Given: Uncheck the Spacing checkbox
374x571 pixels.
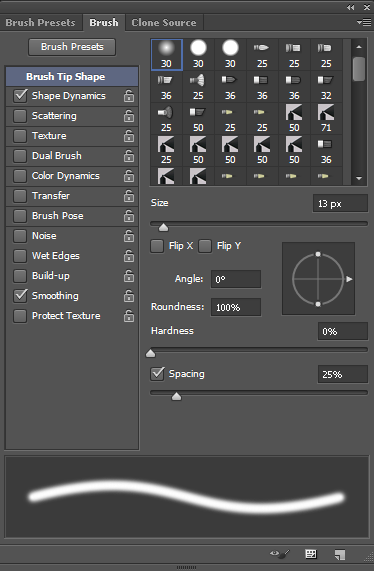Looking at the screenshot, I should pos(157,374).
